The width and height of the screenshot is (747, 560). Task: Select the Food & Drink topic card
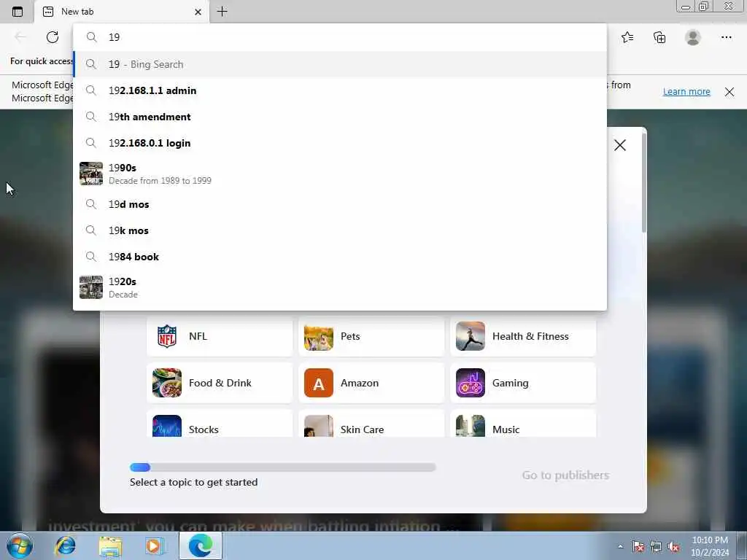pos(220,383)
